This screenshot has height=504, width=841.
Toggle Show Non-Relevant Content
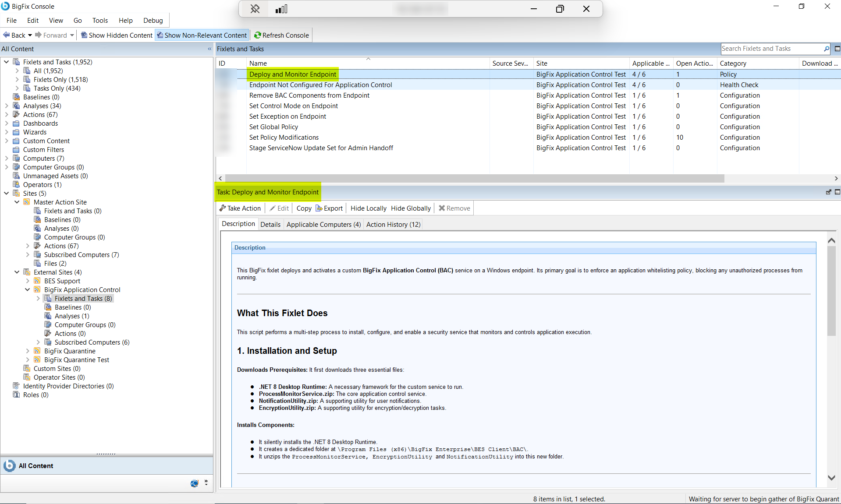(202, 35)
